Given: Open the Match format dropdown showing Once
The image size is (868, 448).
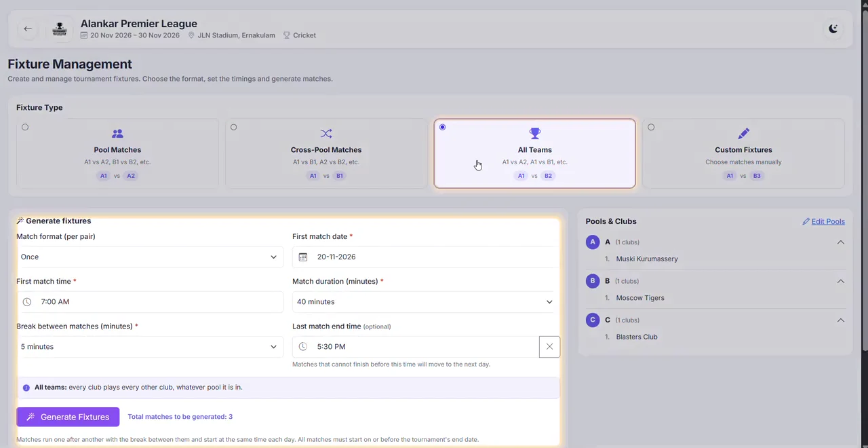Looking at the screenshot, I should coord(150,257).
